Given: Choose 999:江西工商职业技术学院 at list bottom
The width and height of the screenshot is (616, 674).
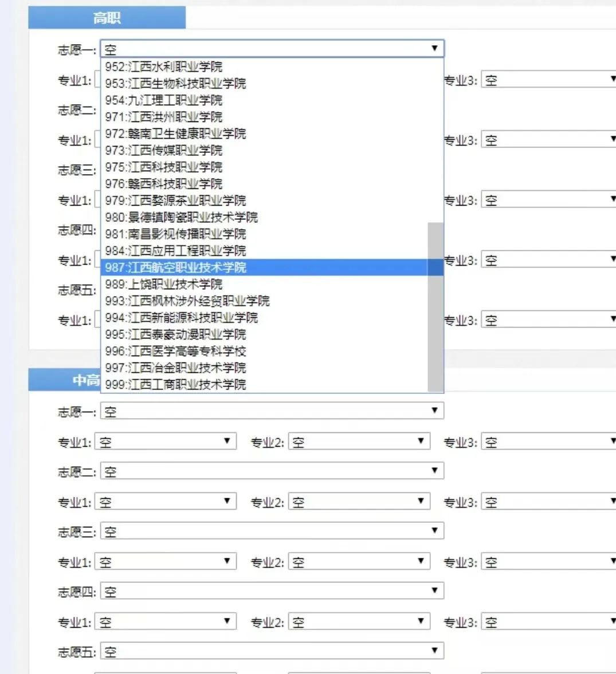Looking at the screenshot, I should pos(175,385).
